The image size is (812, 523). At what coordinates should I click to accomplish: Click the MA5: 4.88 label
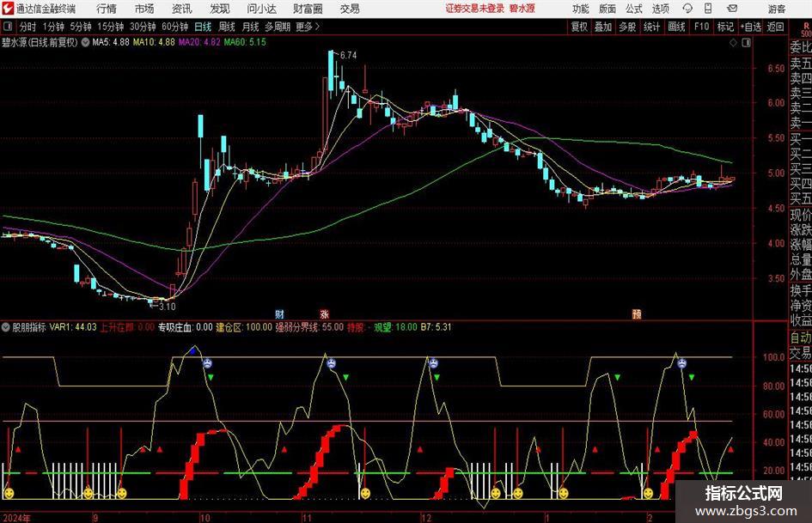[111, 42]
